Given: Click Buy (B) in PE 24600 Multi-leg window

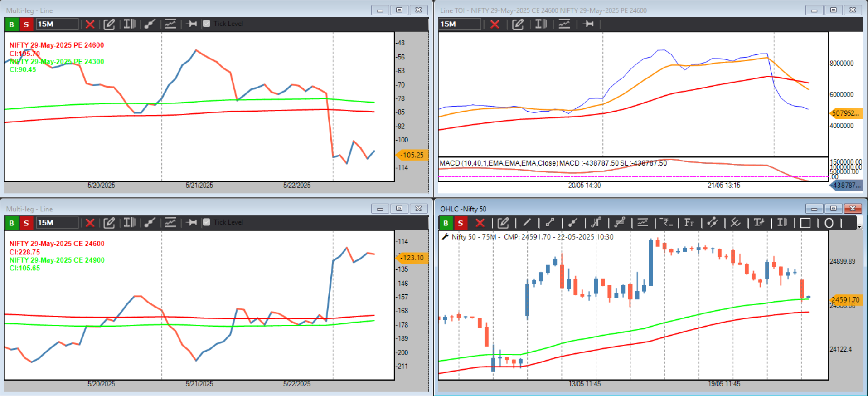Looking at the screenshot, I should (x=12, y=24).
